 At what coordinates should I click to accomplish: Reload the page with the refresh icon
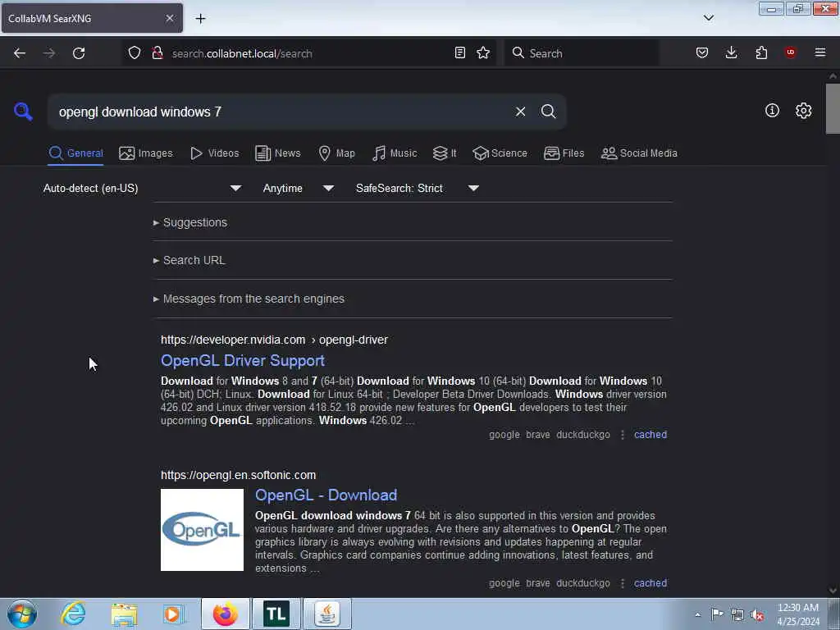(x=79, y=53)
